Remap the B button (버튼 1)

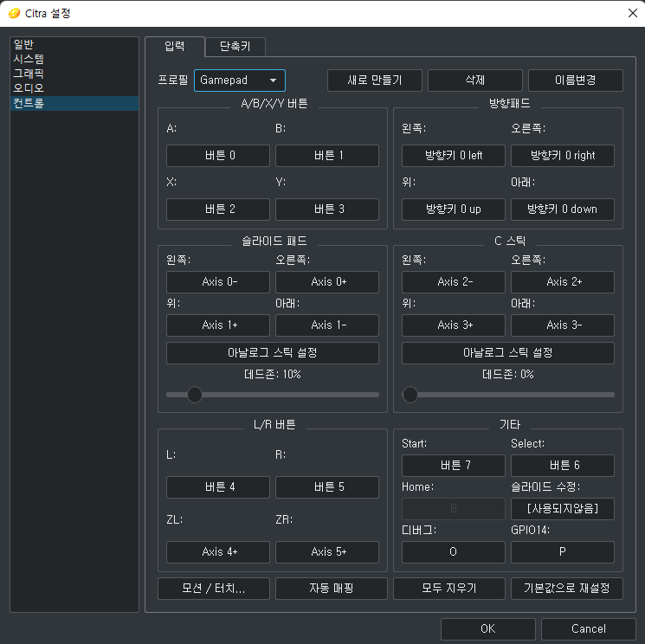coord(327,156)
